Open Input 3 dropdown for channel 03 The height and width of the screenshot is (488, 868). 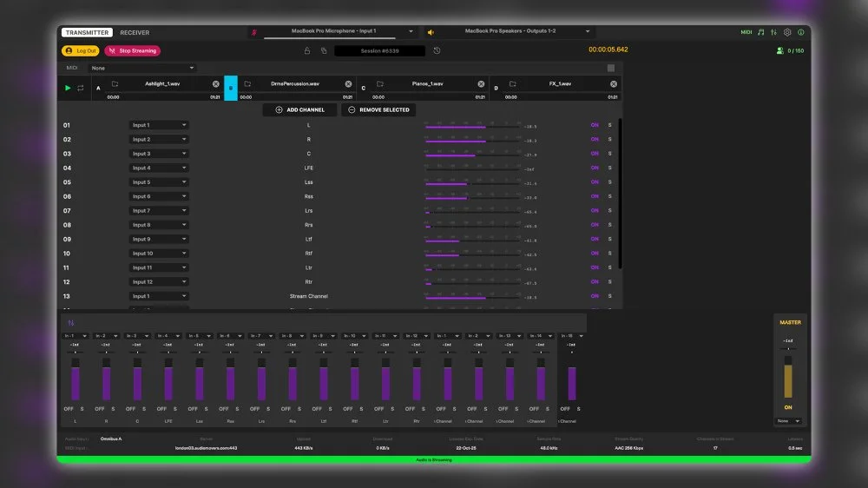[158, 154]
